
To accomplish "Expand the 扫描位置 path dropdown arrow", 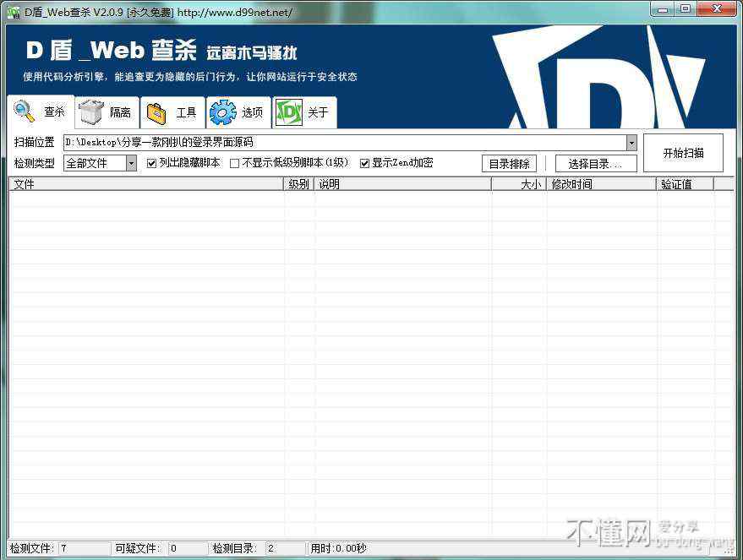I will [631, 143].
